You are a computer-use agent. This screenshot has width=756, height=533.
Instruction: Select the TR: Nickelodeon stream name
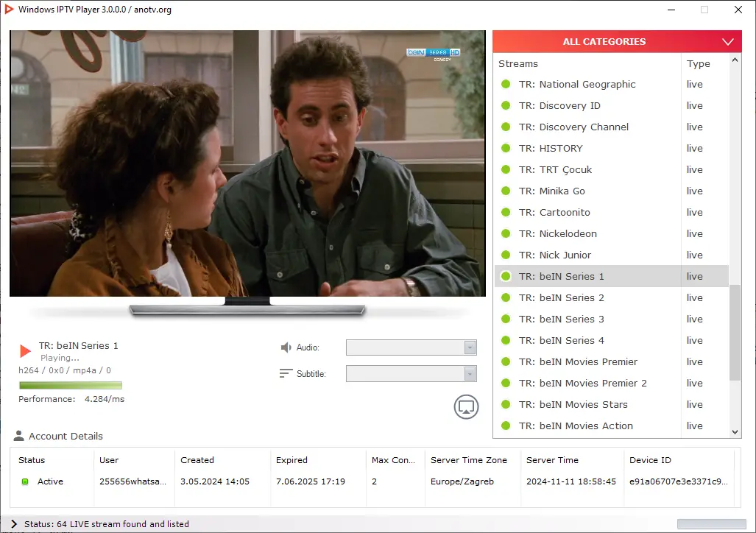pyautogui.click(x=558, y=233)
